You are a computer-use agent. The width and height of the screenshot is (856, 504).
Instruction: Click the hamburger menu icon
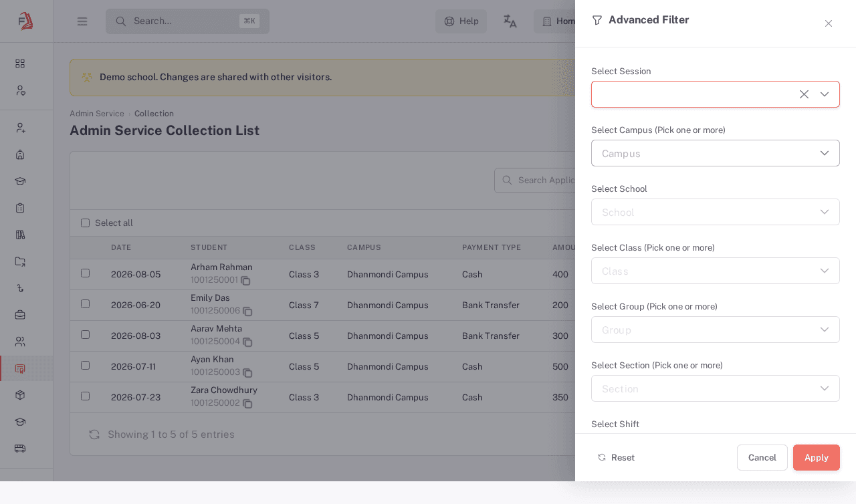click(82, 21)
